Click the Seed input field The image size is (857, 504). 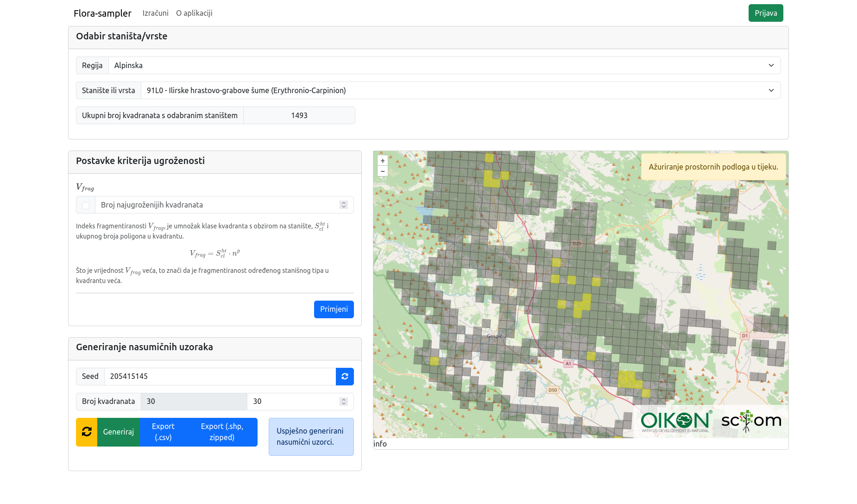(220, 377)
